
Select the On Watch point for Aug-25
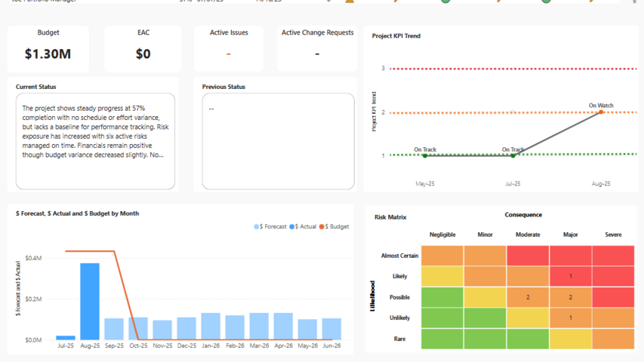coord(601,112)
